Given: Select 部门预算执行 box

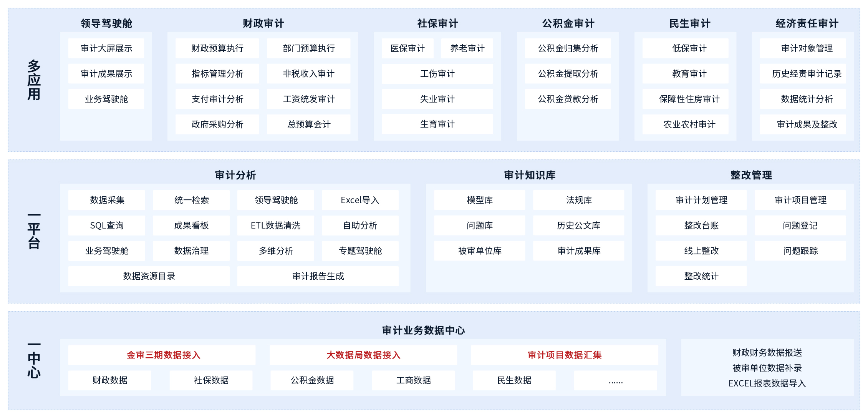Looking at the screenshot, I should tap(308, 48).
